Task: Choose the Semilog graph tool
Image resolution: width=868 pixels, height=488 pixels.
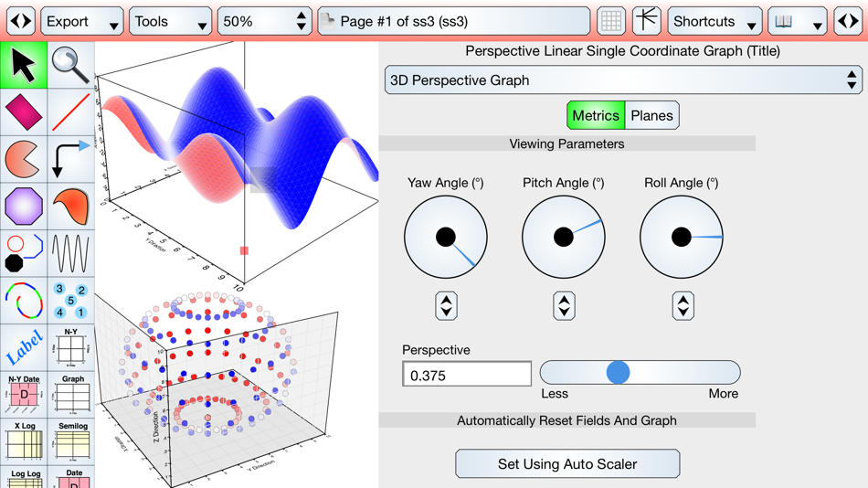Action: (71, 442)
